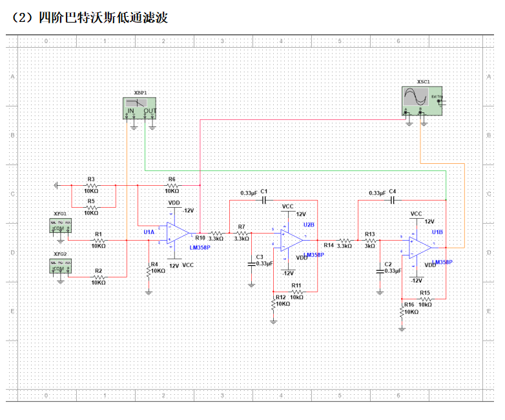
Task: Select vertical resistor R12 symbol
Action: coord(273,304)
